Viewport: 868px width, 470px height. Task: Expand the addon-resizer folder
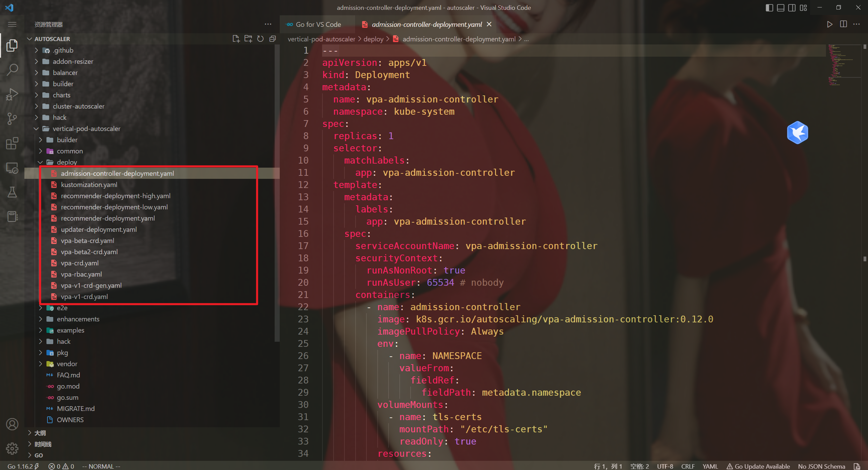(x=153, y=61)
